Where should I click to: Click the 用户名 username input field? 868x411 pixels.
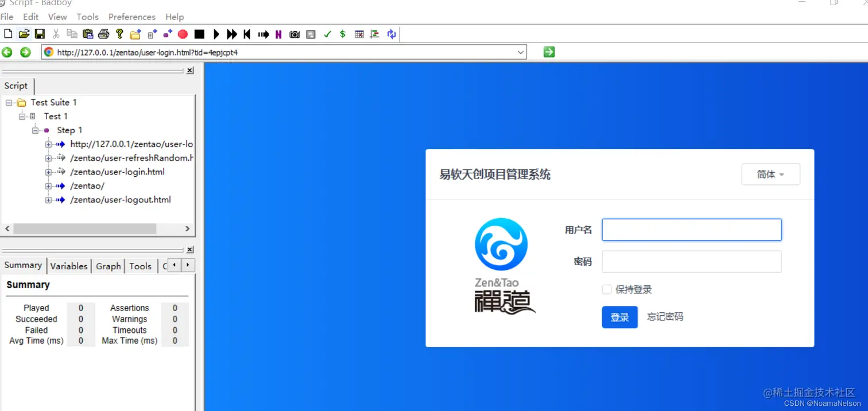pos(691,229)
